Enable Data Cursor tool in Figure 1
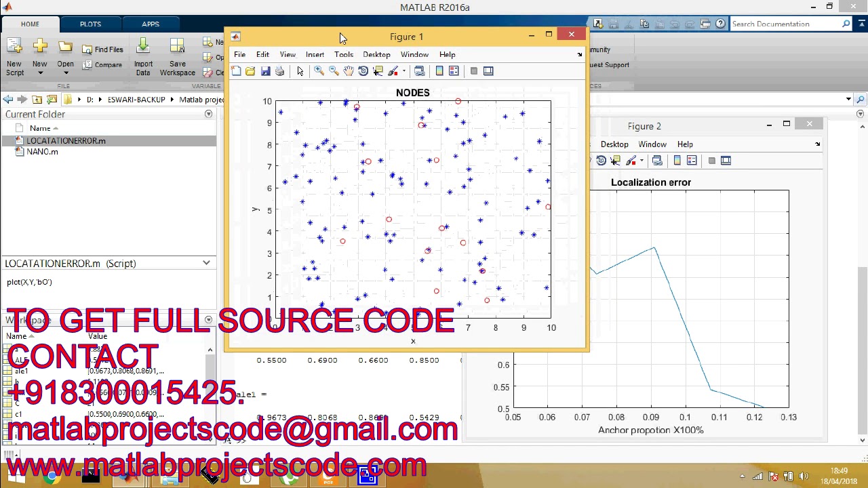 (378, 71)
